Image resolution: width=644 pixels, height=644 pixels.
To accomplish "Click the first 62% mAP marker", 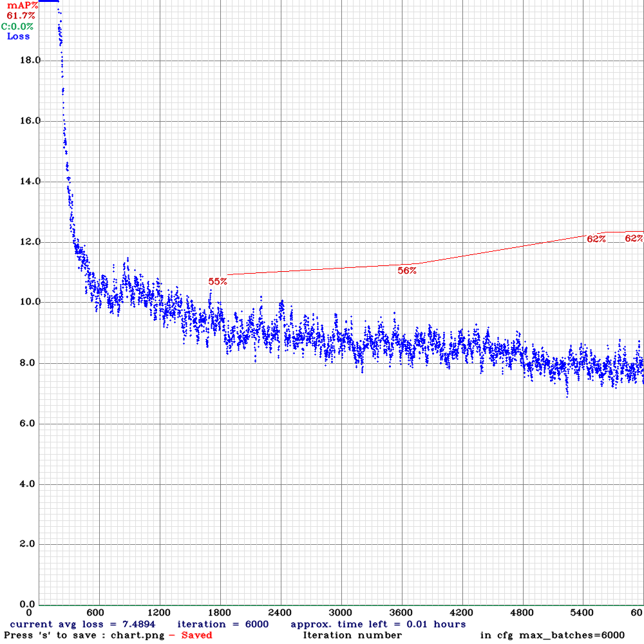I will coord(596,239).
